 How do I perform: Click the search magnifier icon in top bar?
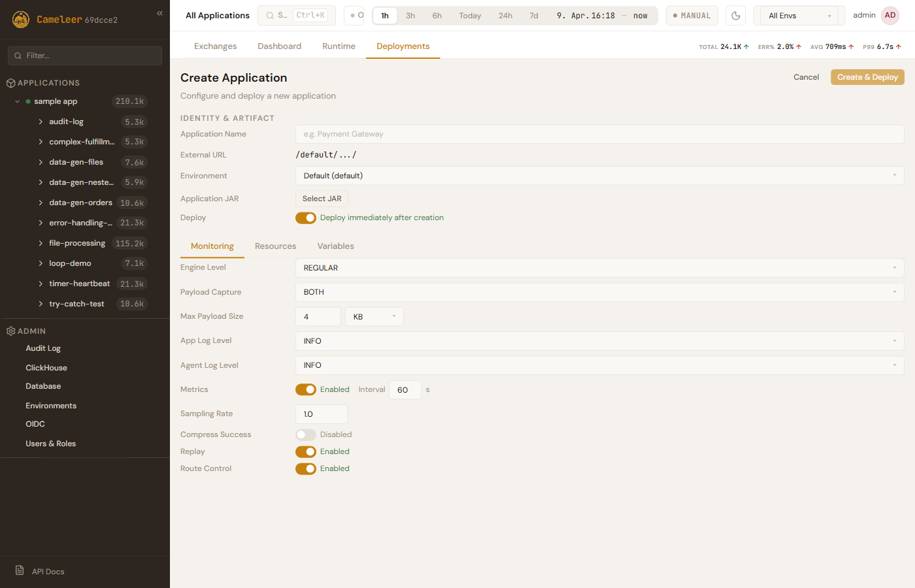pos(270,16)
